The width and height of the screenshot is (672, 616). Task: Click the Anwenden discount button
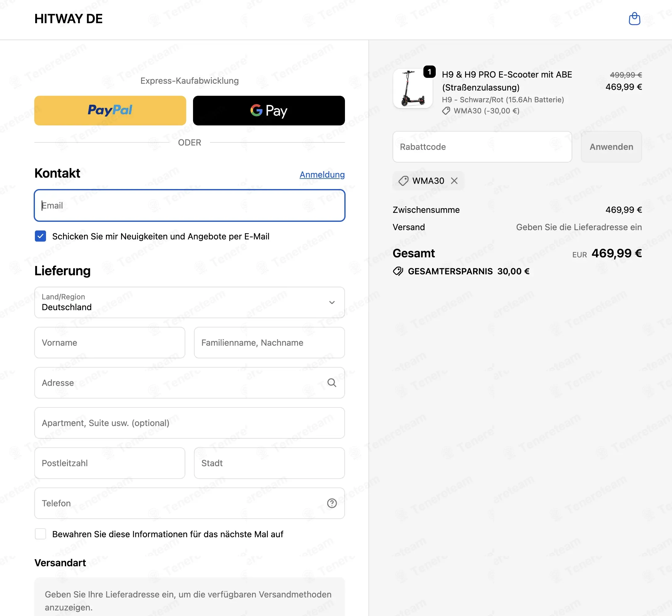[x=611, y=147]
